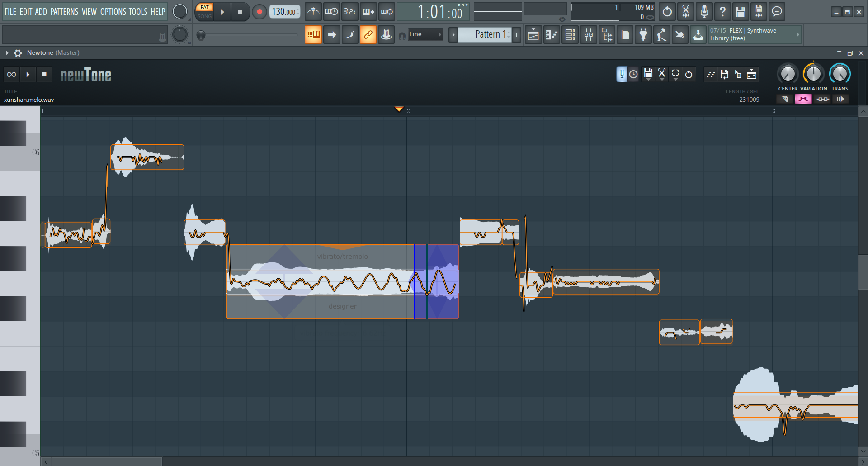Open the plugin picker plug icon
The width and height of the screenshot is (868, 466).
[643, 35]
